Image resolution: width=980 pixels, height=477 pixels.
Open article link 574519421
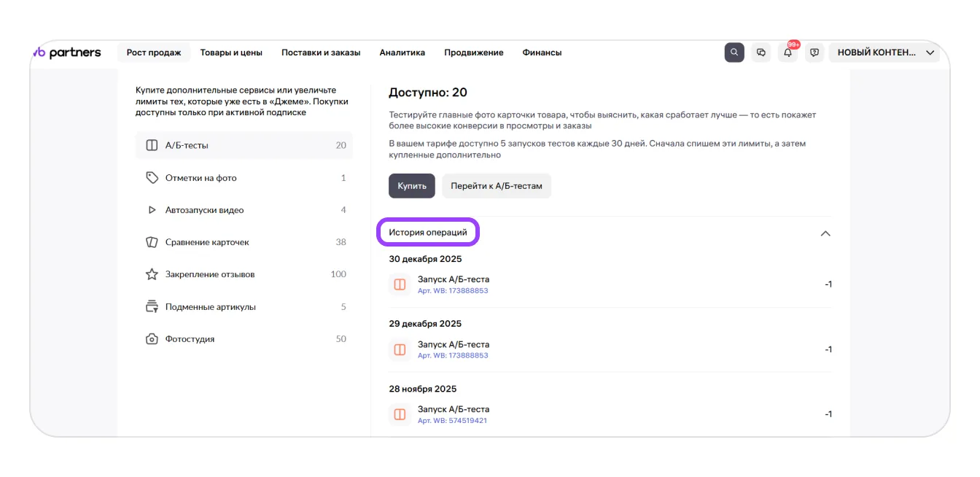452,421
